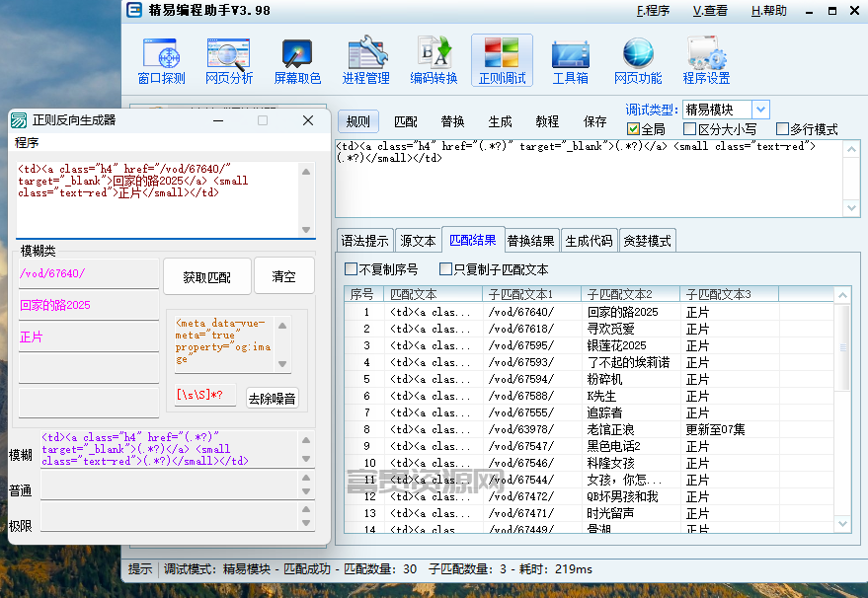The height and width of the screenshot is (598, 868).
Task: Switch to the 贪婪模式 tab
Action: 647,241
